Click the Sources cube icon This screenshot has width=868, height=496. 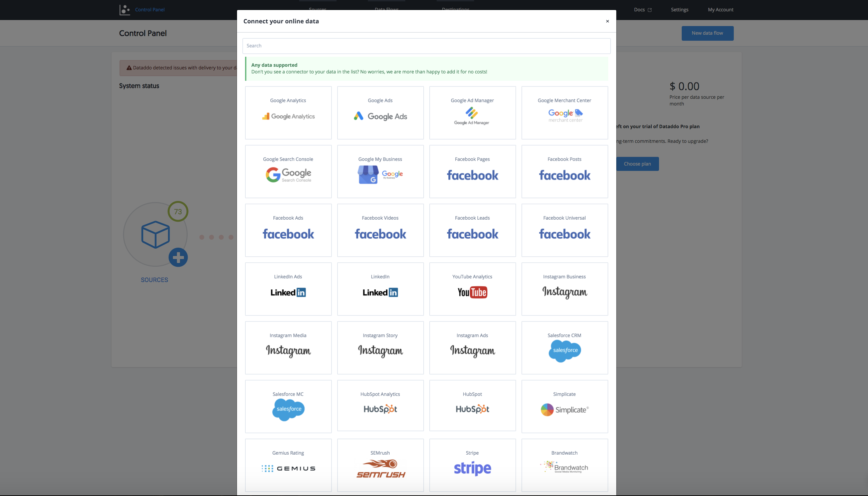(155, 235)
